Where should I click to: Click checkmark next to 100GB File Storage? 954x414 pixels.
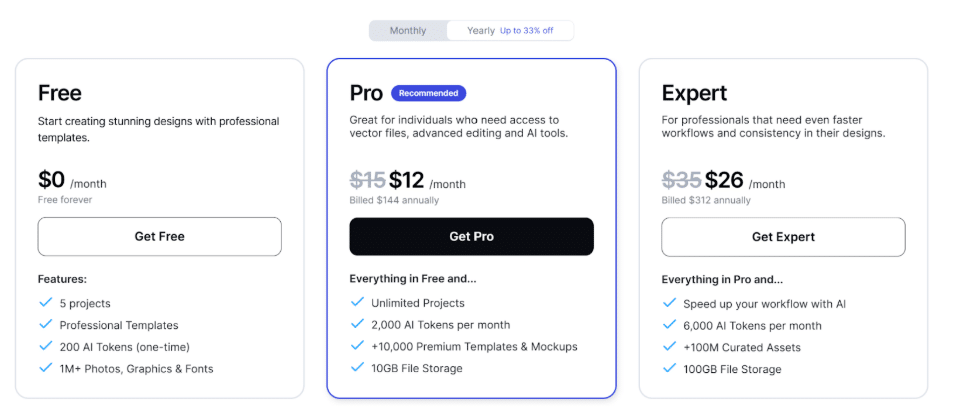(x=669, y=369)
